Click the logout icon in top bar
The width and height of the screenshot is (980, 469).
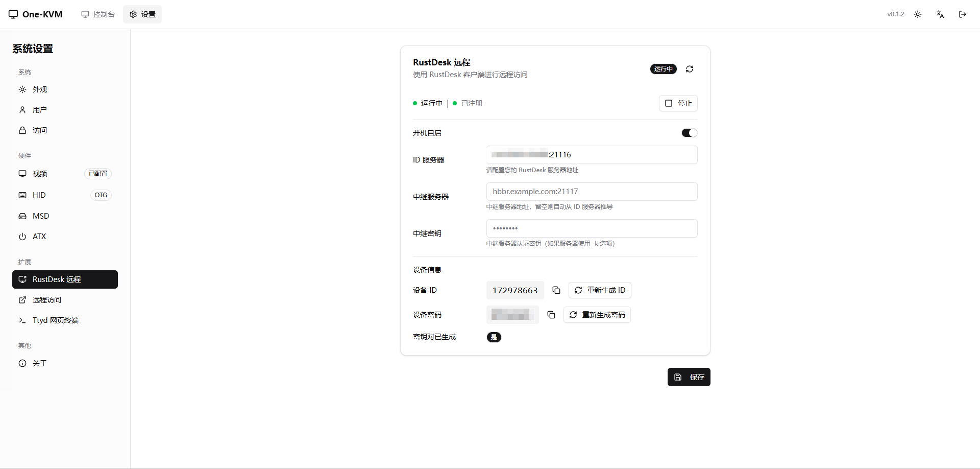[x=963, y=14]
